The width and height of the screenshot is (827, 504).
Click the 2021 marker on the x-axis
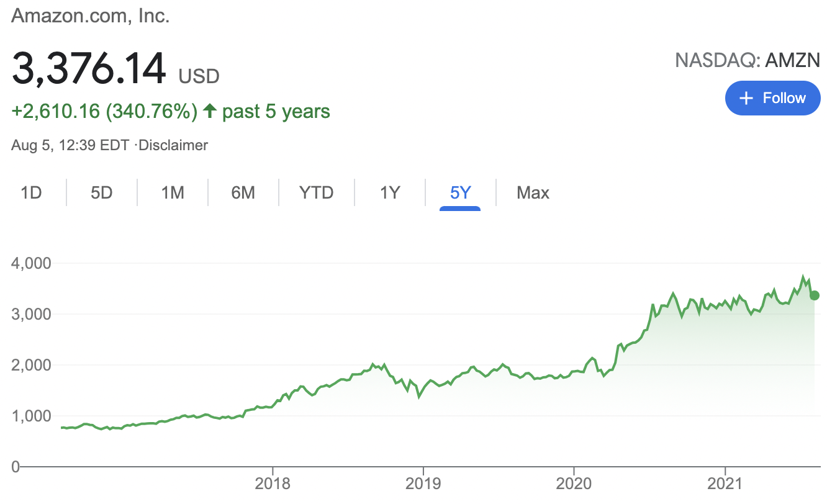tap(725, 484)
